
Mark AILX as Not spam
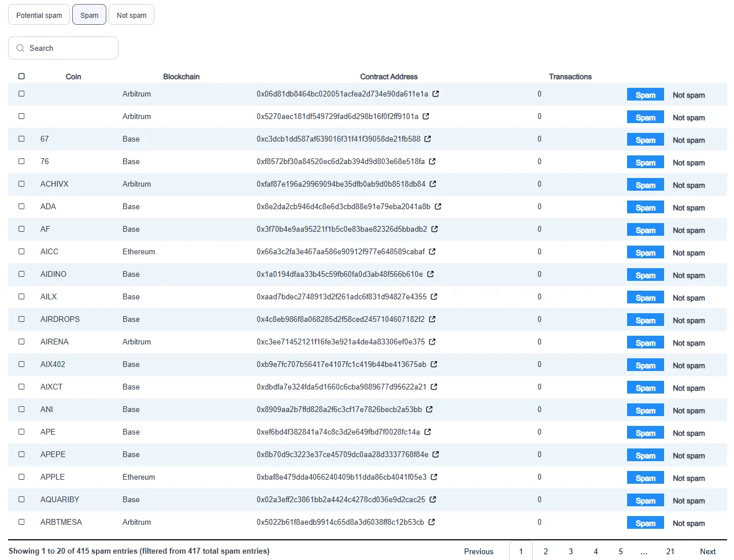(x=688, y=298)
